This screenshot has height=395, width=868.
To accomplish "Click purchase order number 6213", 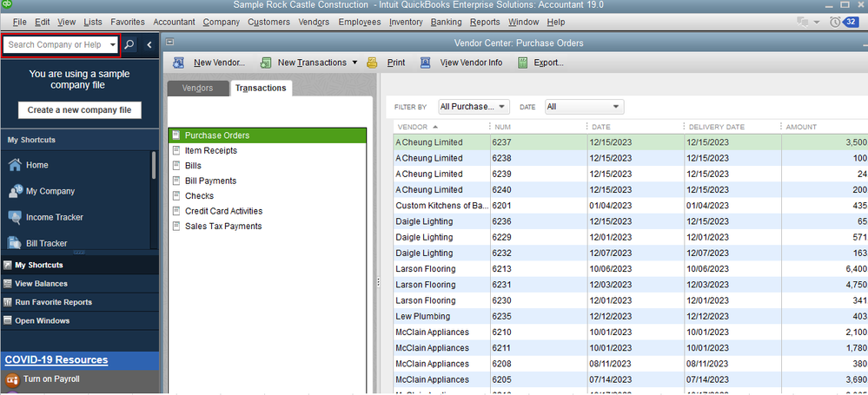I will click(x=503, y=269).
